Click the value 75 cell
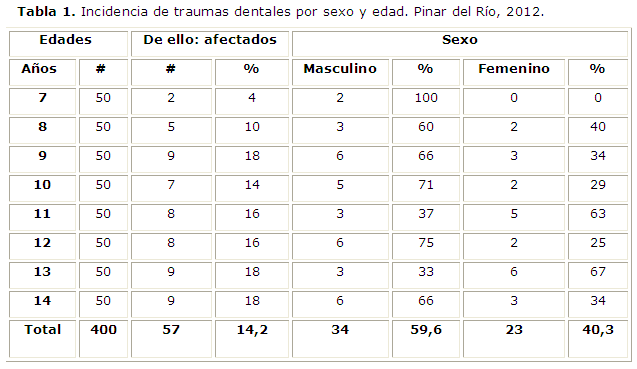This screenshot has height=369, width=637. coord(426,246)
